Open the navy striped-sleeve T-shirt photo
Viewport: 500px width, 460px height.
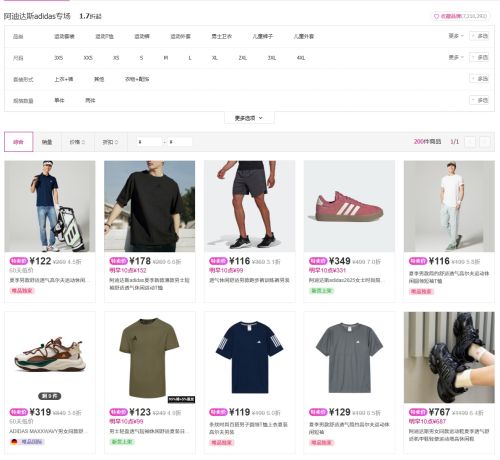[x=250, y=357]
